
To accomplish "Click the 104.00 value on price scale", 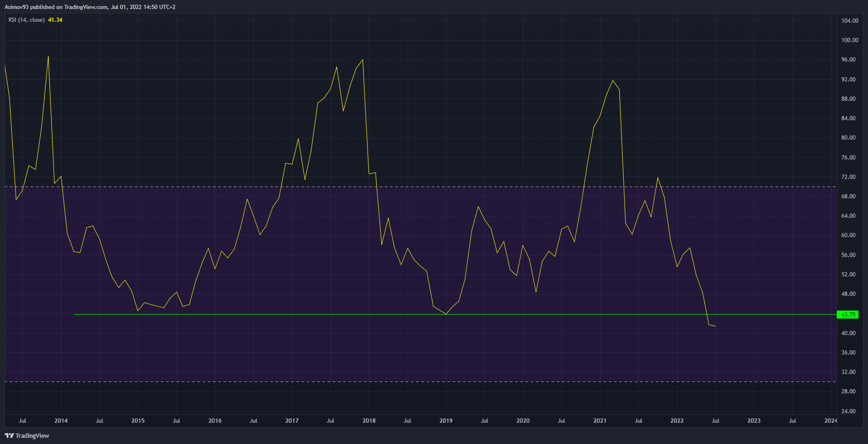I will pos(850,21).
